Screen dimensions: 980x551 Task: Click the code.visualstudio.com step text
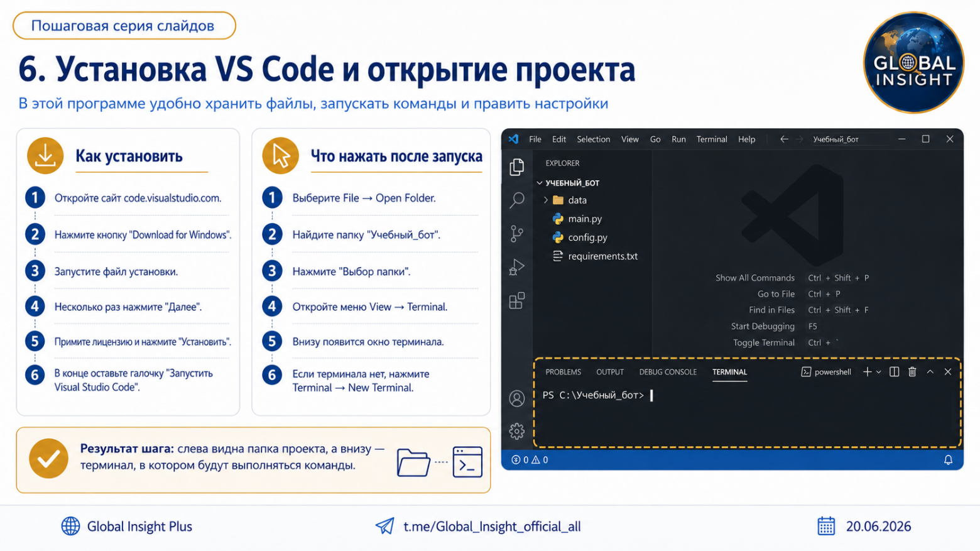point(138,198)
